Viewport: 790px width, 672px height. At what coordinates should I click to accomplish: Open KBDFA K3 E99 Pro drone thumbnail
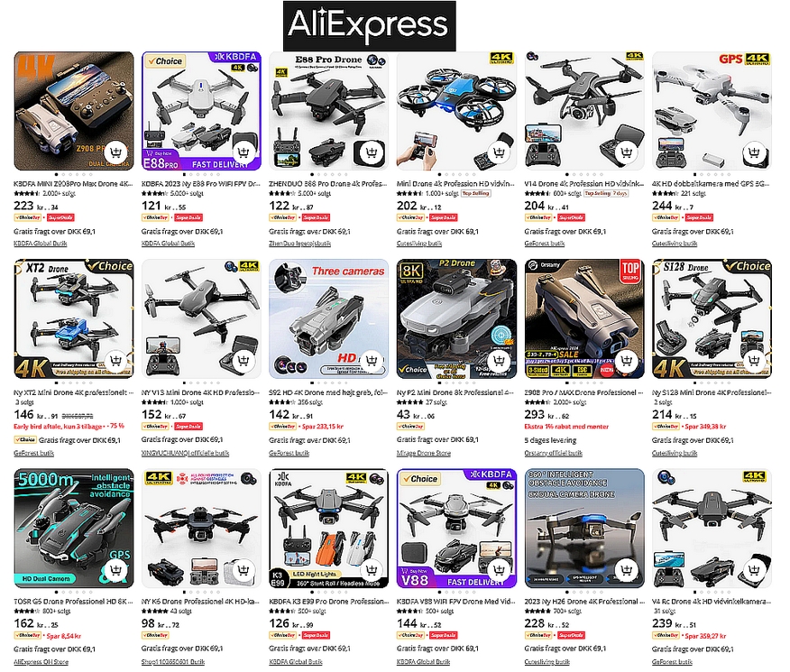coord(328,529)
